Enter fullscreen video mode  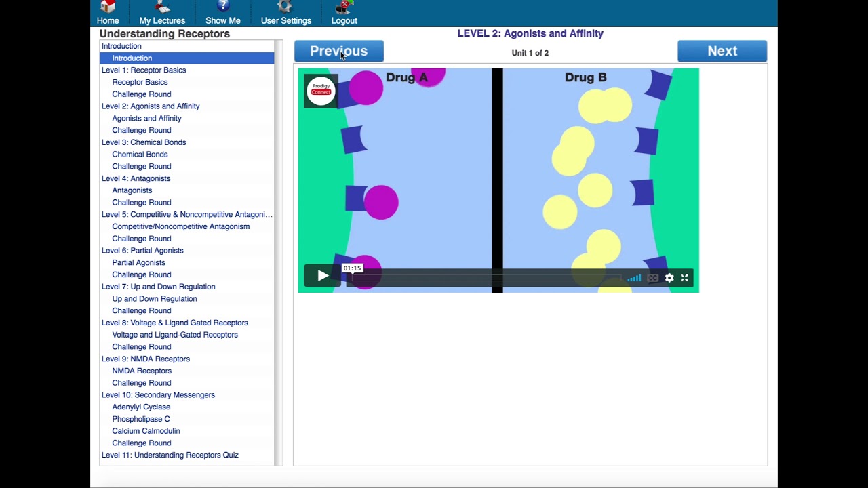coord(684,278)
